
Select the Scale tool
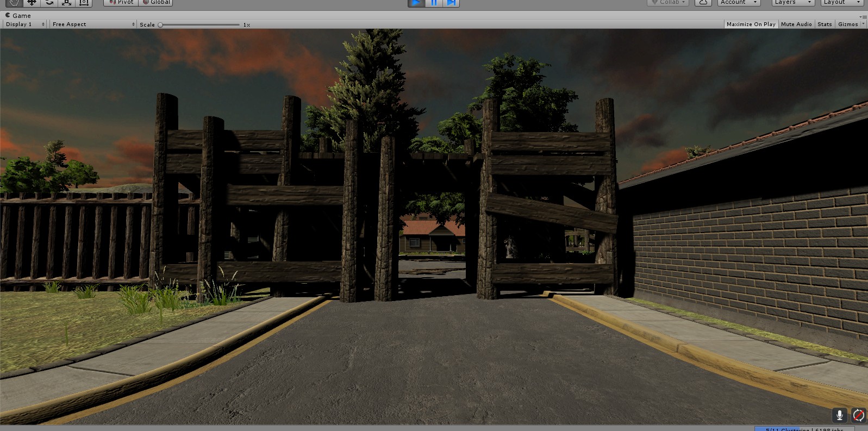coord(66,2)
